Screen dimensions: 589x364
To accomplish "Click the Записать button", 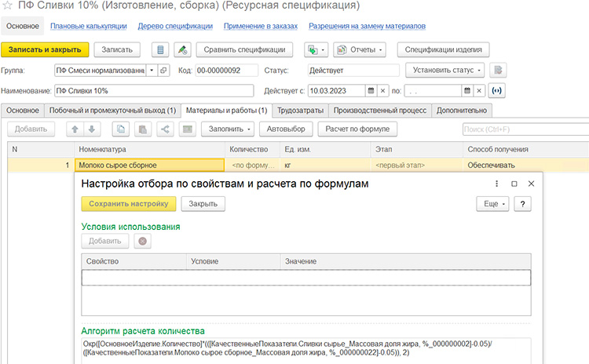I will pyautogui.click(x=117, y=49).
